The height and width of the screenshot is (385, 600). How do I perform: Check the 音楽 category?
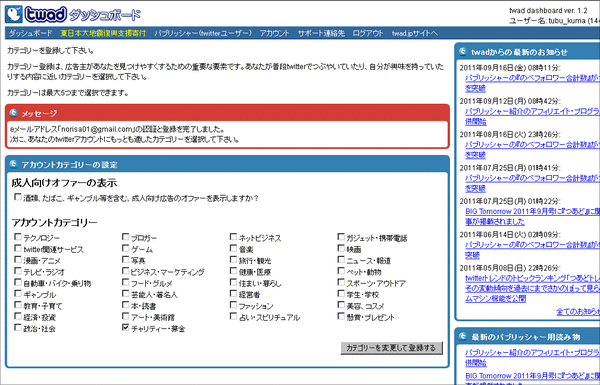233,248
